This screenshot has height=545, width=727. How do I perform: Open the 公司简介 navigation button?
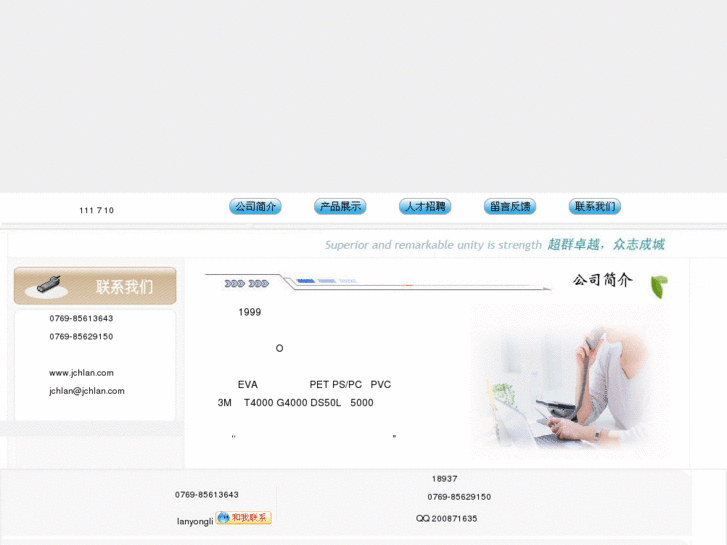(x=255, y=206)
